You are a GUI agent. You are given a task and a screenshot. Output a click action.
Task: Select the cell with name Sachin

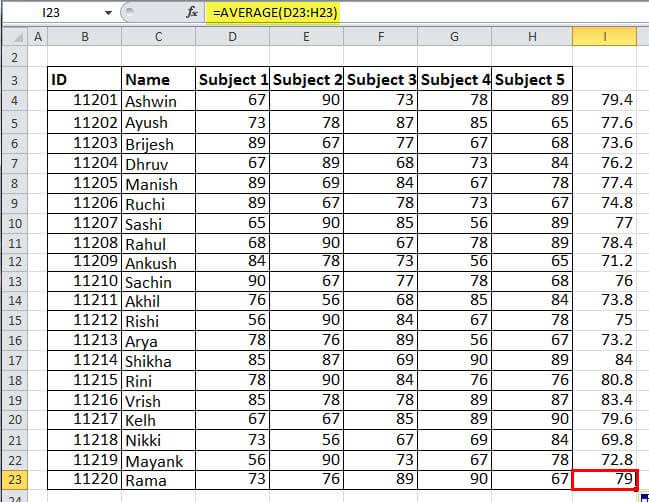coord(159,281)
